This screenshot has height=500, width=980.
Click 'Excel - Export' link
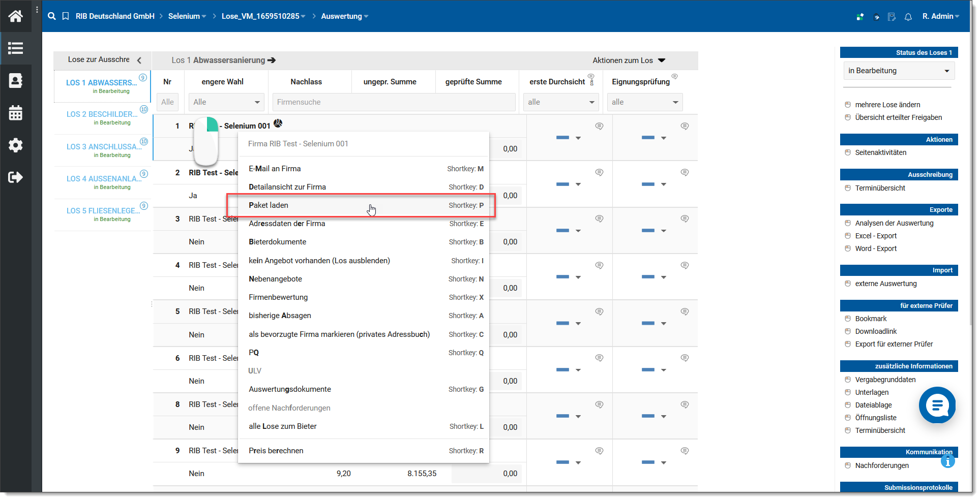click(x=876, y=236)
